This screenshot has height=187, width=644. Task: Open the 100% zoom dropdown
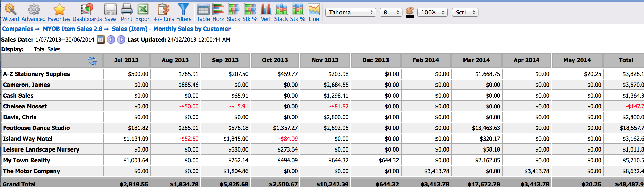(432, 12)
